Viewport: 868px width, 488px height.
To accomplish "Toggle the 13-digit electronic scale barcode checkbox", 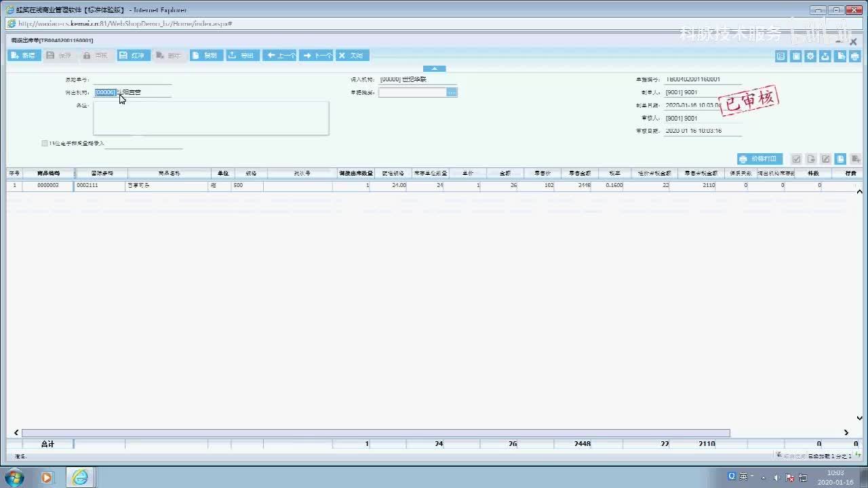I will [45, 144].
